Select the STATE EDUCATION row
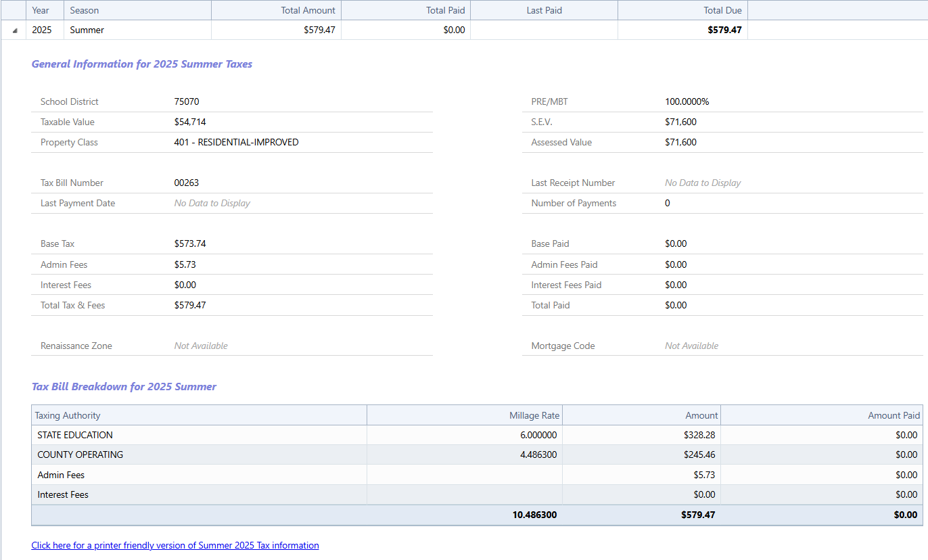The width and height of the screenshot is (928, 560). click(75, 435)
